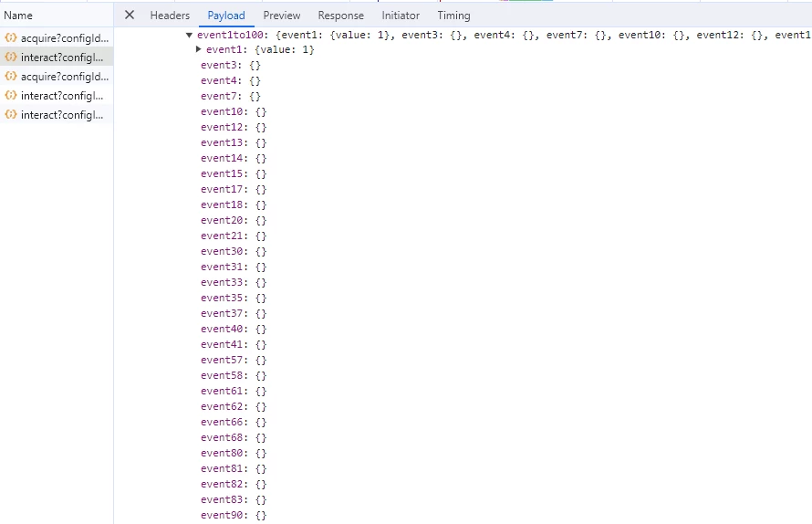This screenshot has height=524, width=812.
Task: Click the event37 property row
Action: (x=234, y=314)
